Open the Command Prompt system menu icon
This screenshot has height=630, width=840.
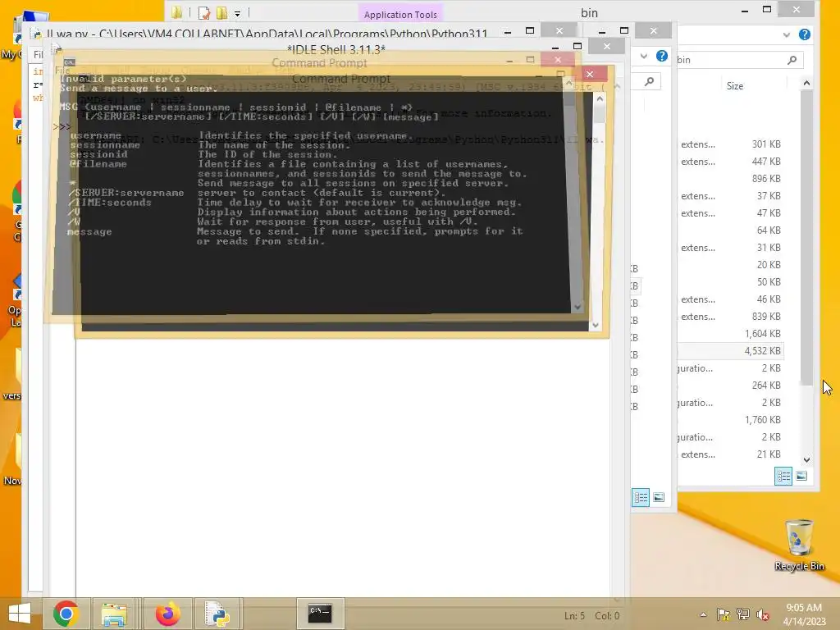tap(69, 62)
